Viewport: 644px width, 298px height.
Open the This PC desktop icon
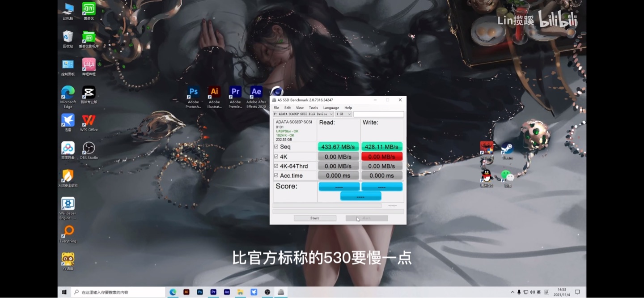68,10
